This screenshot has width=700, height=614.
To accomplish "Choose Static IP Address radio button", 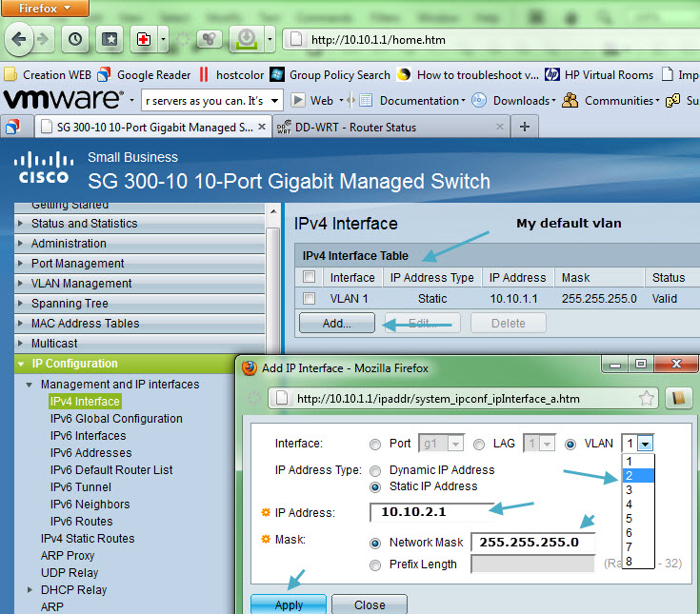I will (x=375, y=487).
